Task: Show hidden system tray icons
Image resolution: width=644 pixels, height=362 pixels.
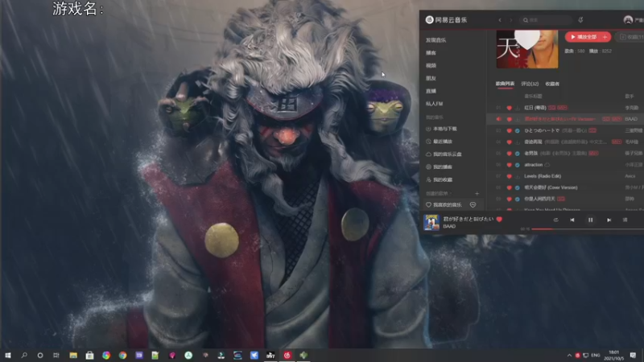Action: (x=569, y=356)
